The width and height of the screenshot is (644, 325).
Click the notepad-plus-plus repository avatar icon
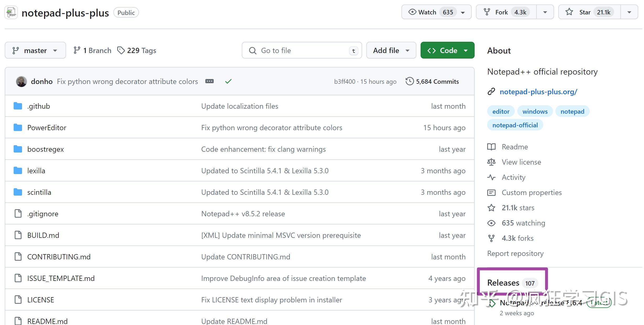click(x=11, y=13)
